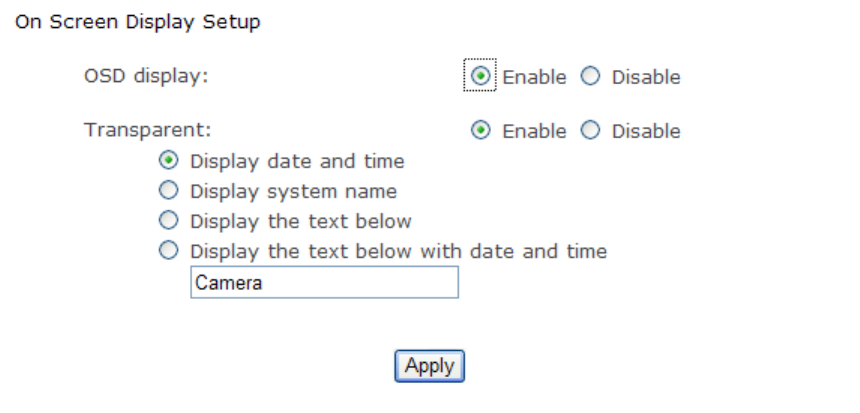Select the OSD display Disable radio button

click(590, 77)
